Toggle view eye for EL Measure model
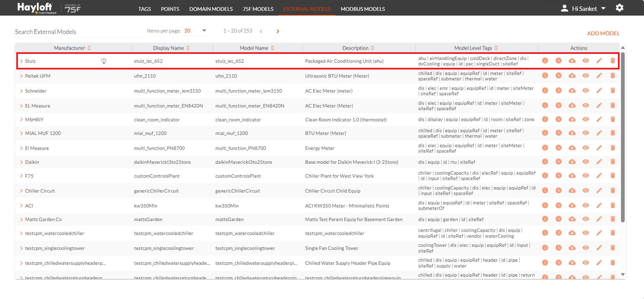 pos(585,105)
